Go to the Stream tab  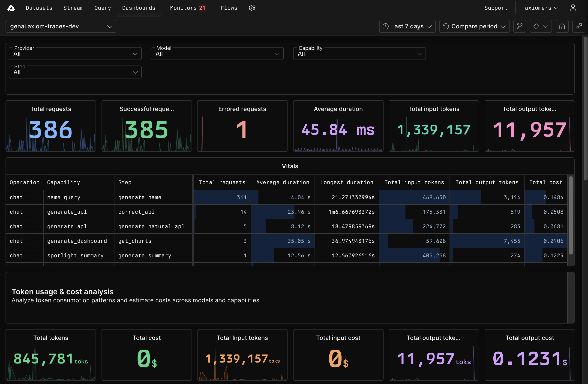pos(73,8)
